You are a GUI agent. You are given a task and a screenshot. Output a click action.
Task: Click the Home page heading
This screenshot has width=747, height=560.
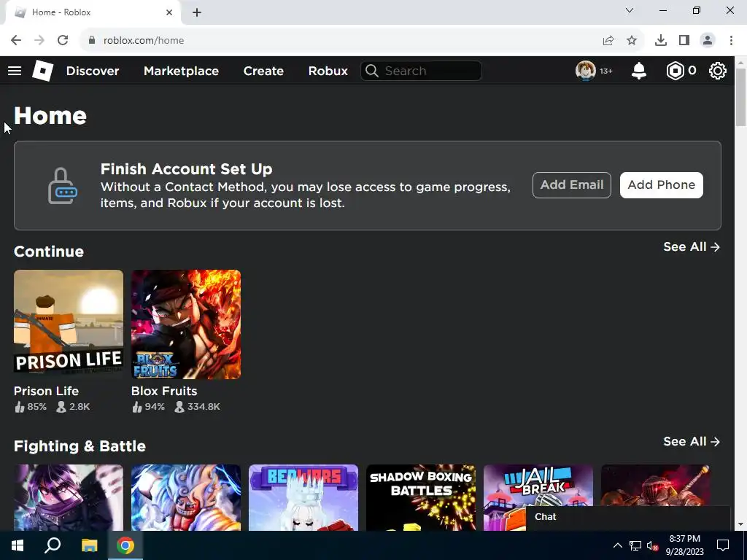[x=50, y=116]
